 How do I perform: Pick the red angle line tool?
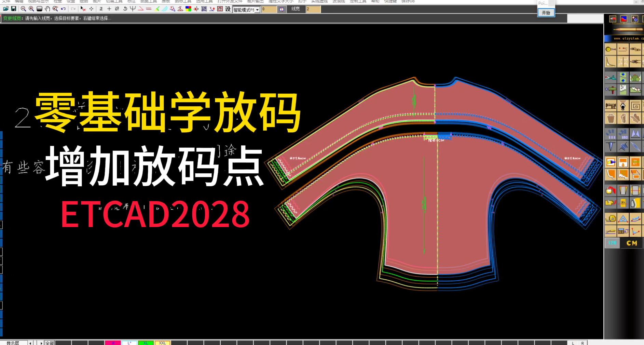pyautogui.click(x=141, y=9)
